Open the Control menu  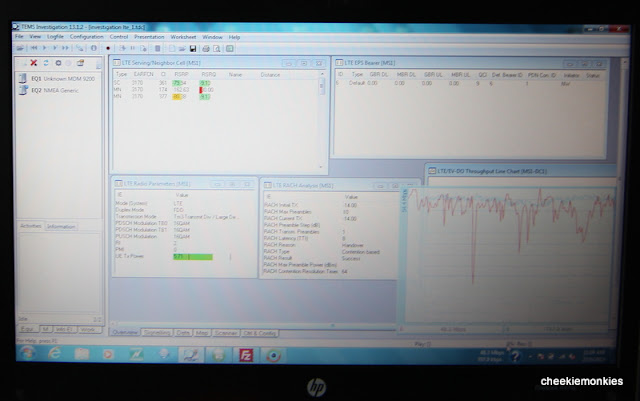pyautogui.click(x=119, y=37)
